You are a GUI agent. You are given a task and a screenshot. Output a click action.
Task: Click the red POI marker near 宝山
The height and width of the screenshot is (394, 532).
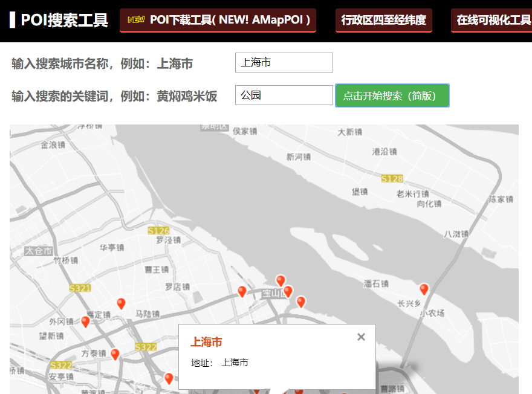pyautogui.click(x=289, y=292)
